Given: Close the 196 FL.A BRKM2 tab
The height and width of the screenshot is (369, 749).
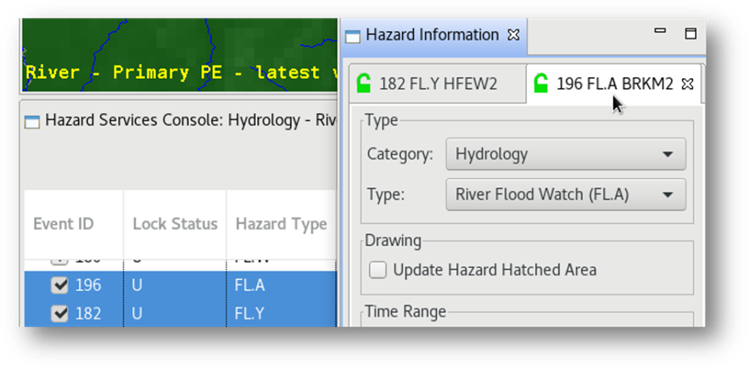Looking at the screenshot, I should click(687, 84).
